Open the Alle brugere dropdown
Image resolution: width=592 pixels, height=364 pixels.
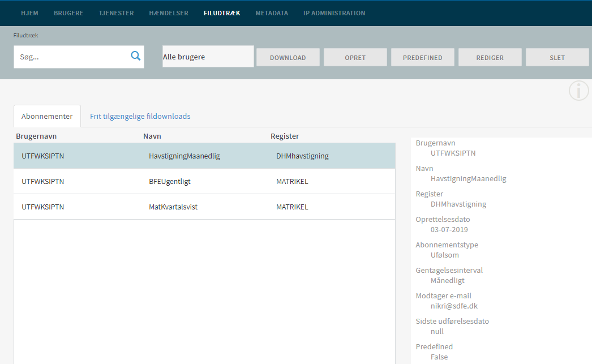pos(208,57)
